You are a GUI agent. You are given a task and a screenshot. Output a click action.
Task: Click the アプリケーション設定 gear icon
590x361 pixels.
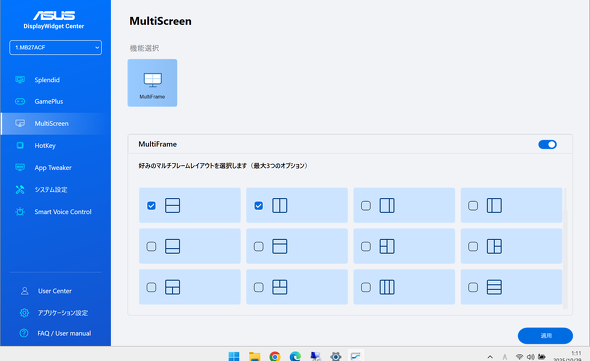click(x=24, y=313)
